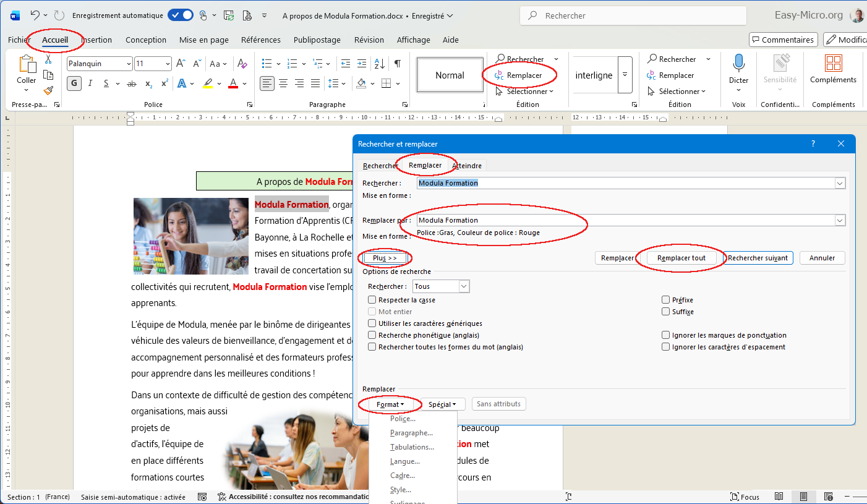Toggle italic formatting in Police group
This screenshot has width=867, height=504.
90,83
